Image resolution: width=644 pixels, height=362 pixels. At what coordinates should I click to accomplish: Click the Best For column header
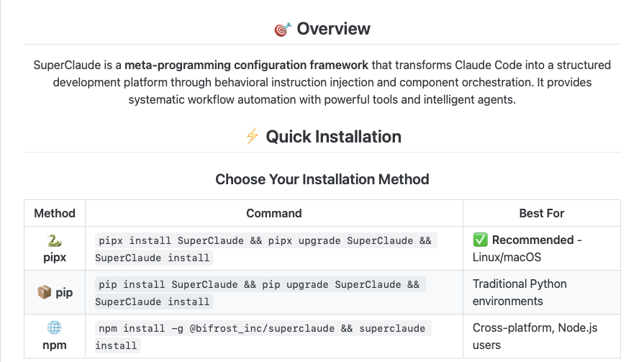pos(542,213)
